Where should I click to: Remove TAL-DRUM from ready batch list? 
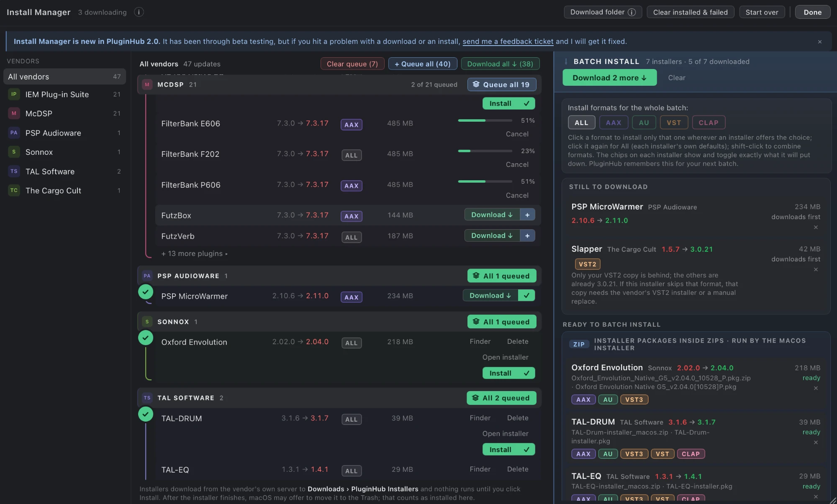pyautogui.click(x=816, y=442)
